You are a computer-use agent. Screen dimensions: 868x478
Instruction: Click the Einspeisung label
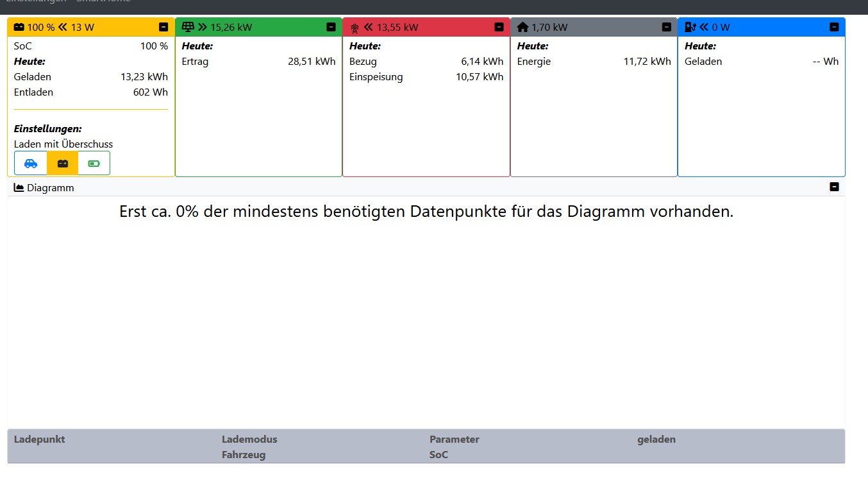point(376,77)
